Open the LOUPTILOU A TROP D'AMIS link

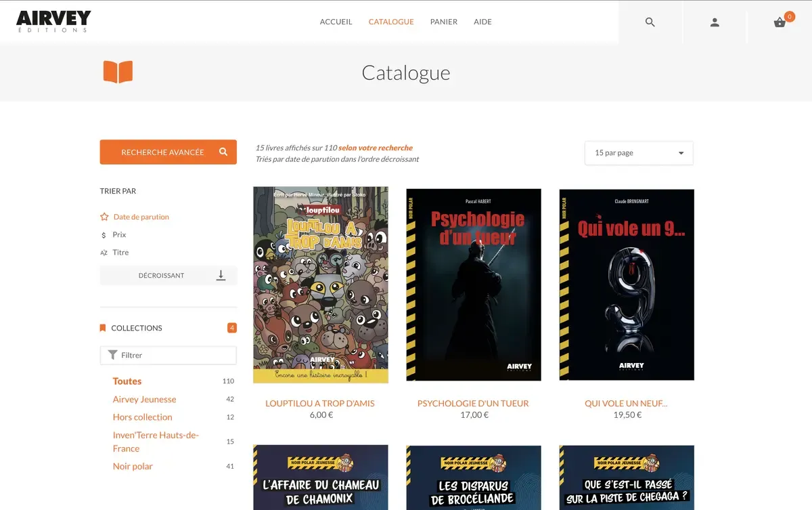pos(320,403)
